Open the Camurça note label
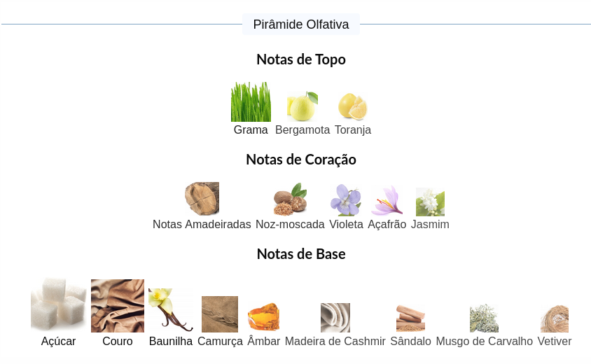591x364 pixels. point(220,342)
